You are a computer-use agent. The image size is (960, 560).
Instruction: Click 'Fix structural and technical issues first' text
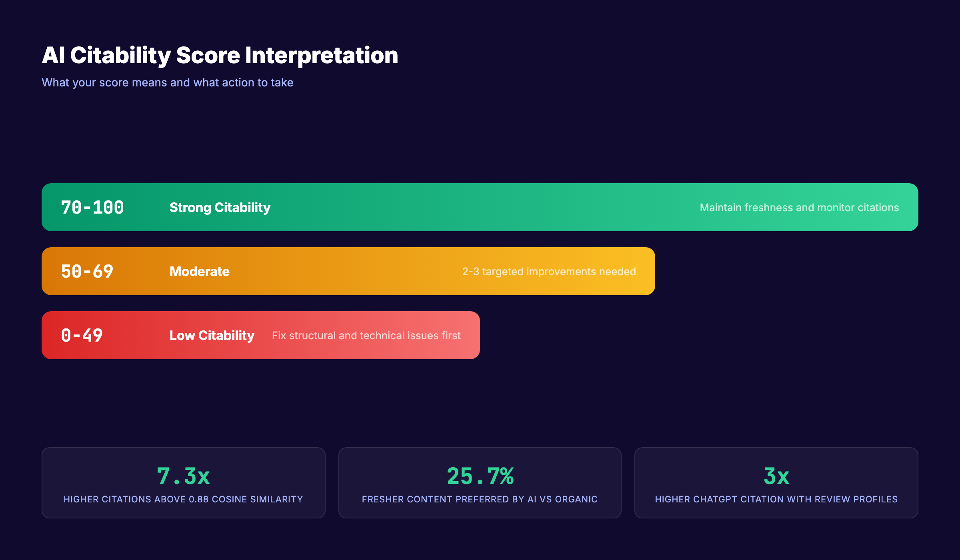coord(366,336)
